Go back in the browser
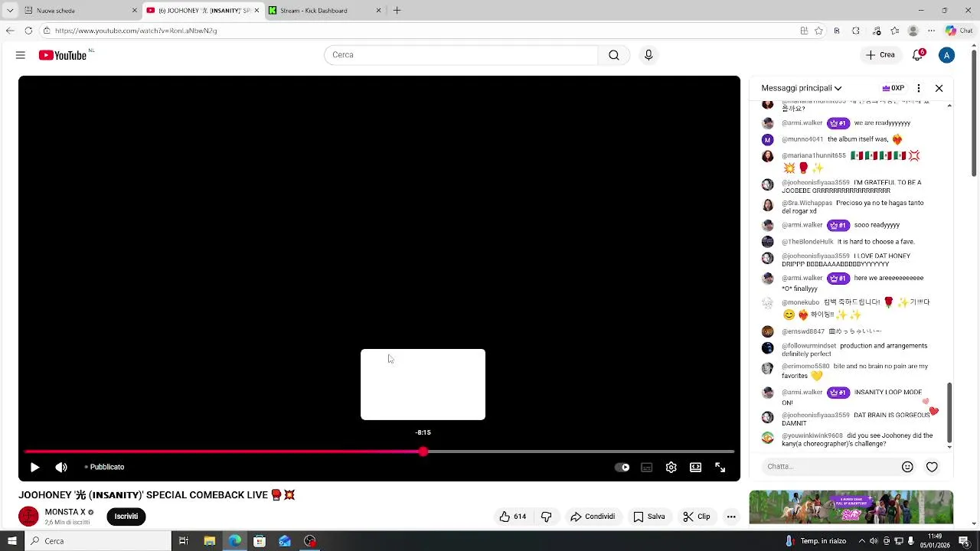The image size is (980, 551). pyautogui.click(x=10, y=31)
